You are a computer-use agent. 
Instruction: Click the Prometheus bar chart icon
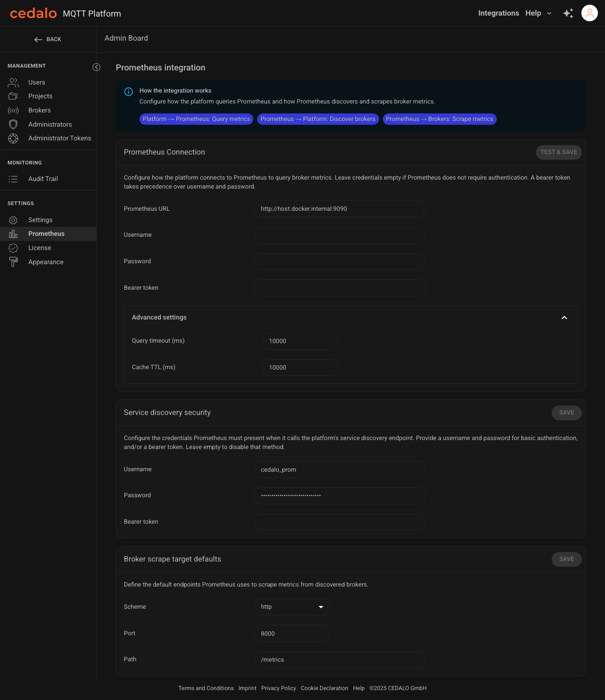13,234
